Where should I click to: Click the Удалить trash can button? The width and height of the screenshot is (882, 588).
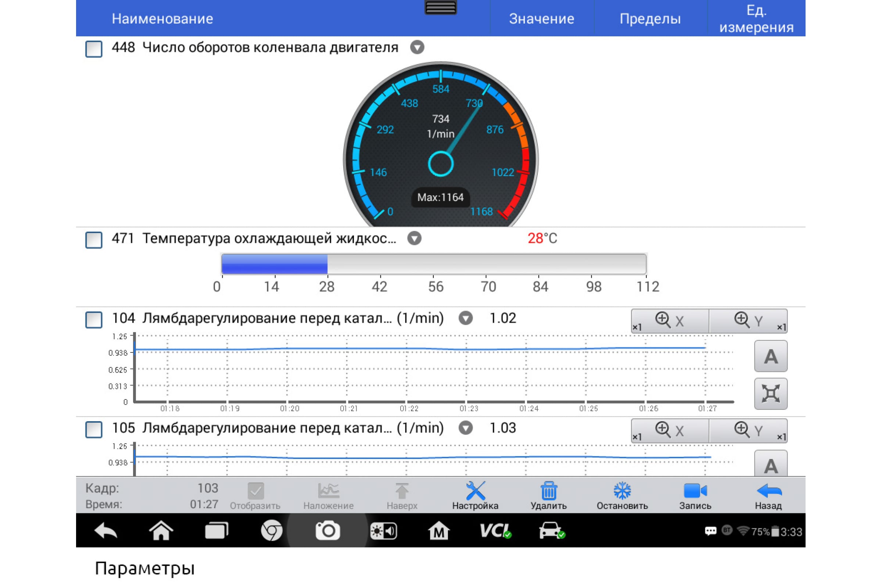point(549,496)
